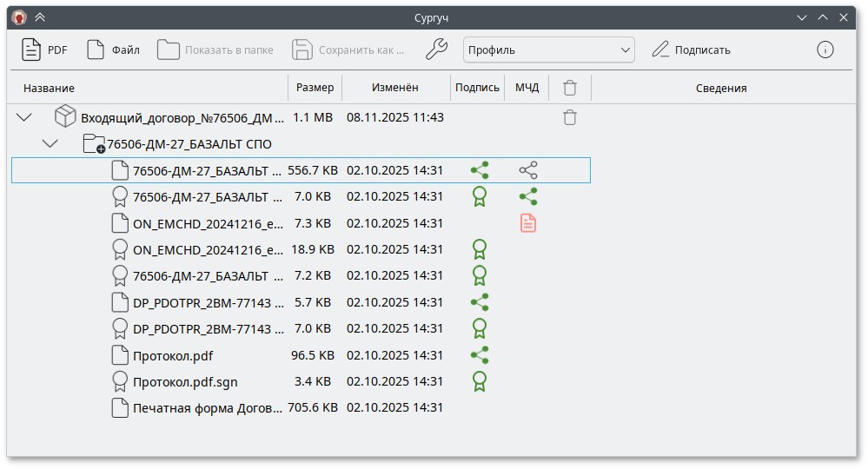Select the first ON_EMCHD_20241216 file row
The width and height of the screenshot is (868, 469).
click(x=207, y=223)
